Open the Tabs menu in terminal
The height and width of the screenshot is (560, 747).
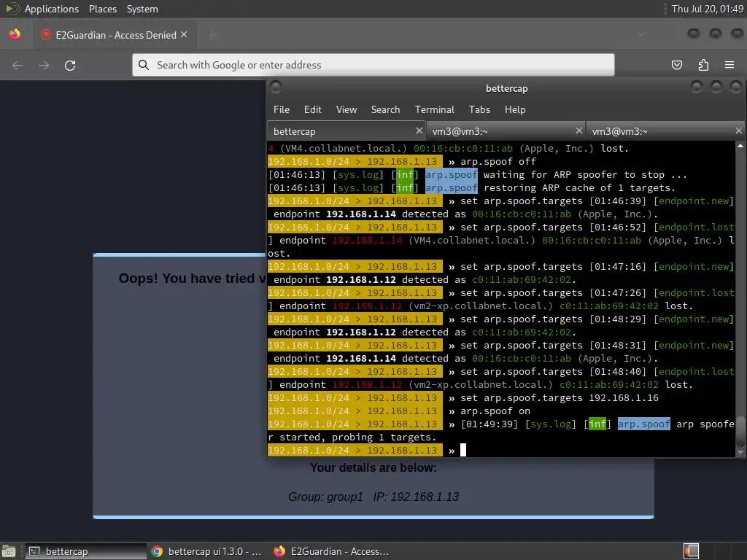pyautogui.click(x=479, y=109)
